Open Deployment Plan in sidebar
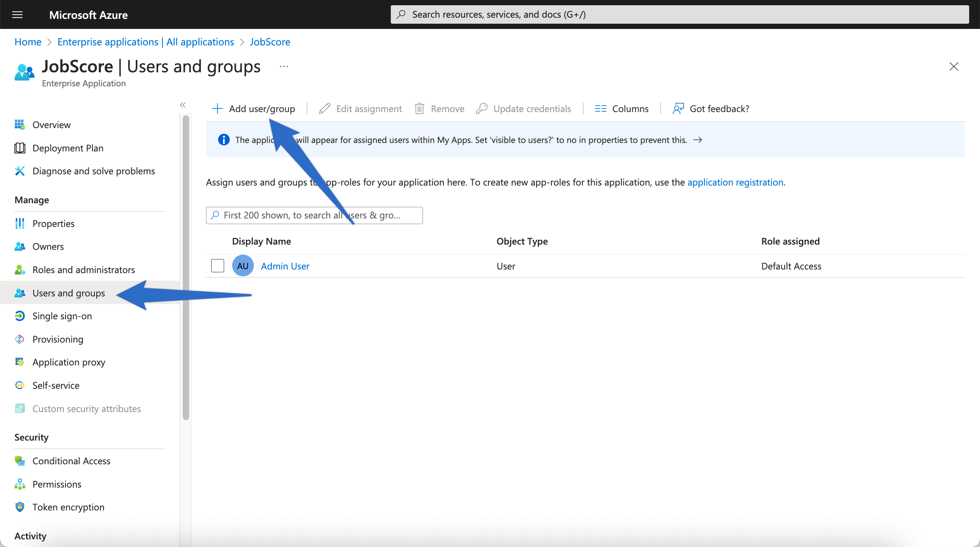The width and height of the screenshot is (980, 547). [x=68, y=148]
